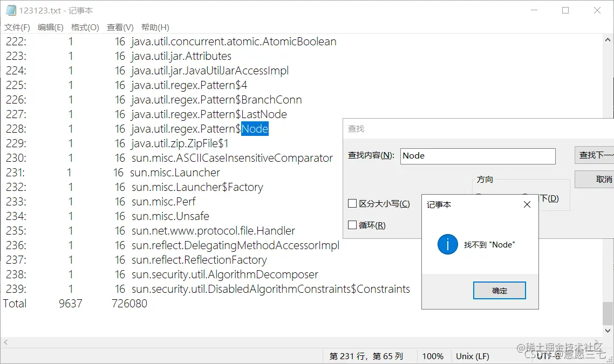The image size is (614, 364).
Task: Click the 726080 total bytes value
Action: coord(129,303)
